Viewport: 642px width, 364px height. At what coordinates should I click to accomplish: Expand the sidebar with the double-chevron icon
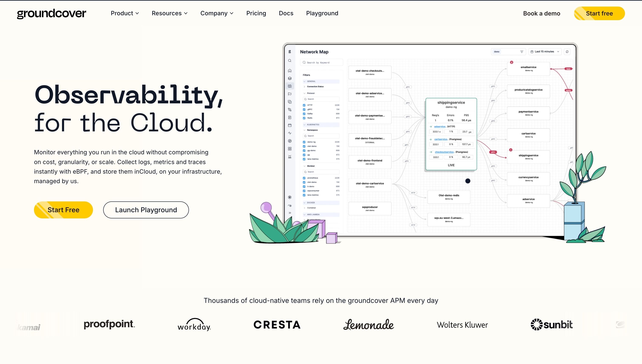coord(290,213)
